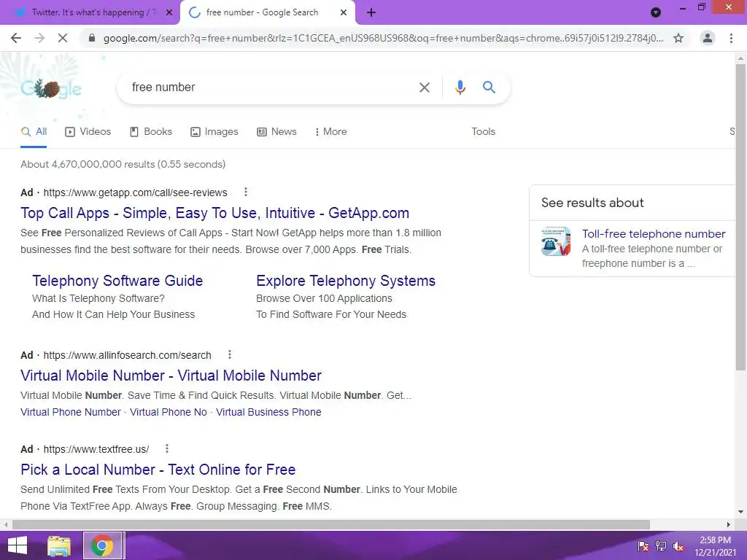Clear the search box text
The image size is (747, 560).
click(x=424, y=87)
